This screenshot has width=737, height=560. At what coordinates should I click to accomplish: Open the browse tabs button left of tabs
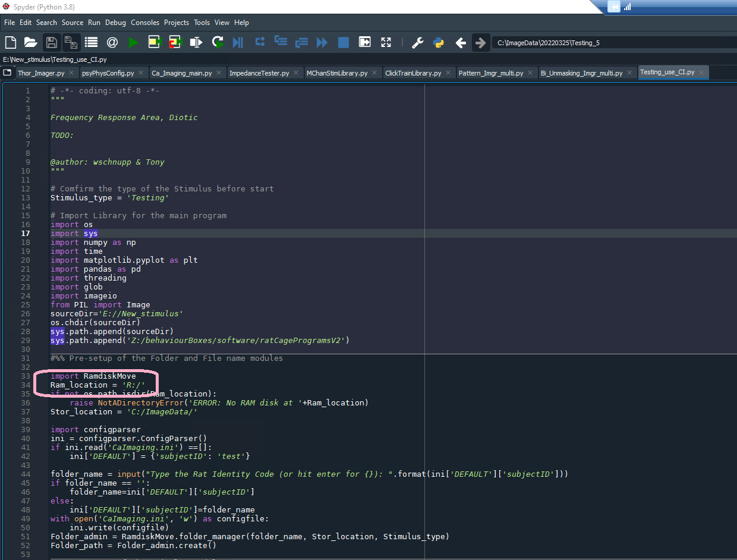[x=8, y=73]
